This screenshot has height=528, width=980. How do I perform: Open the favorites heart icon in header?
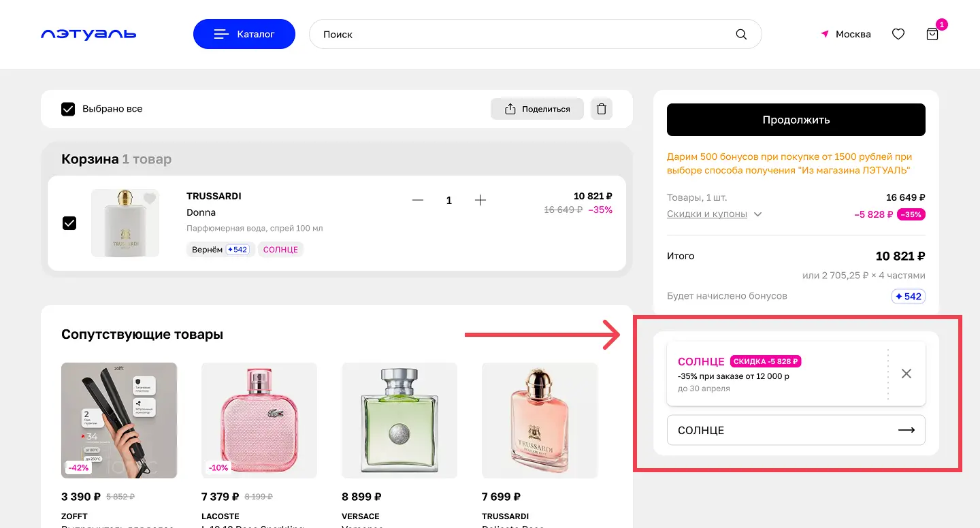tap(898, 34)
